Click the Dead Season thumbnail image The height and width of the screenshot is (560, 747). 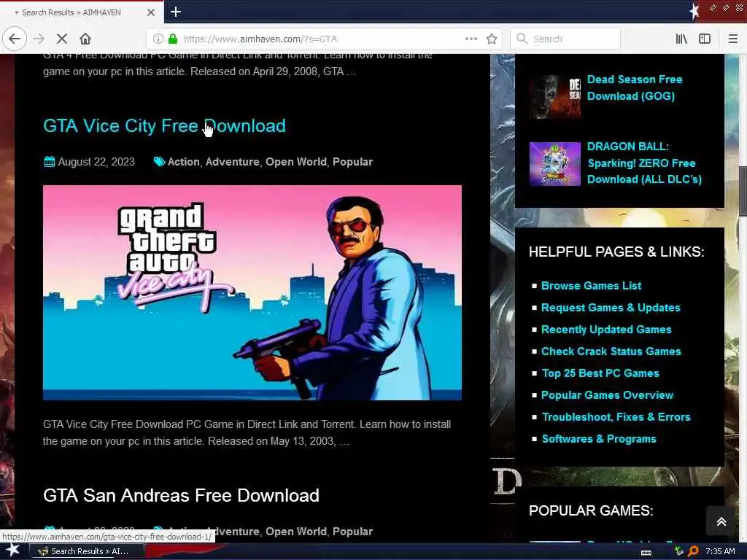pyautogui.click(x=555, y=97)
